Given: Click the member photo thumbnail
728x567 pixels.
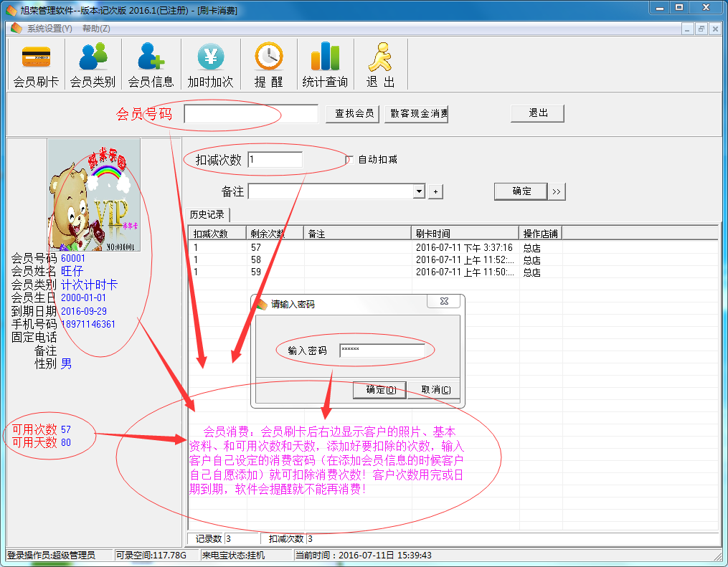Looking at the screenshot, I should click(x=93, y=194).
